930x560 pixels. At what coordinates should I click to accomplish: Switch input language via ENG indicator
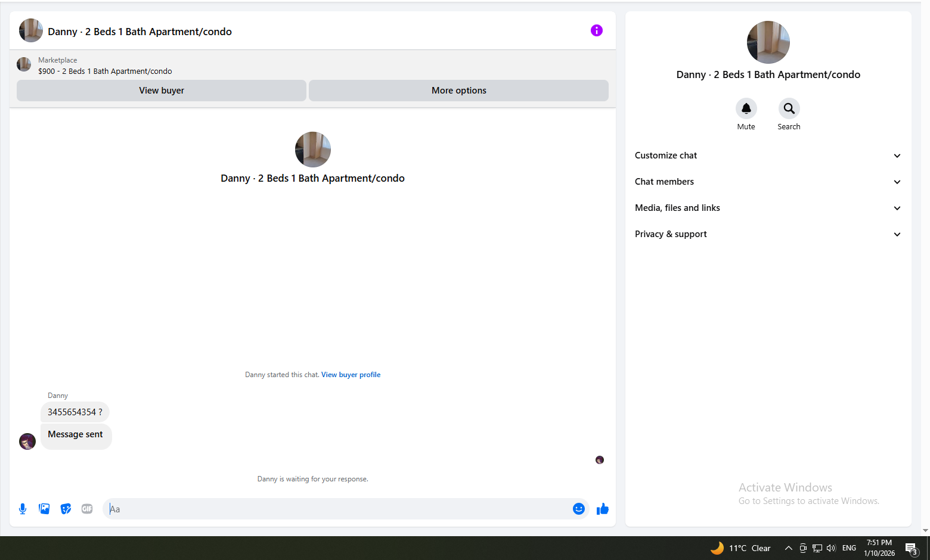850,548
